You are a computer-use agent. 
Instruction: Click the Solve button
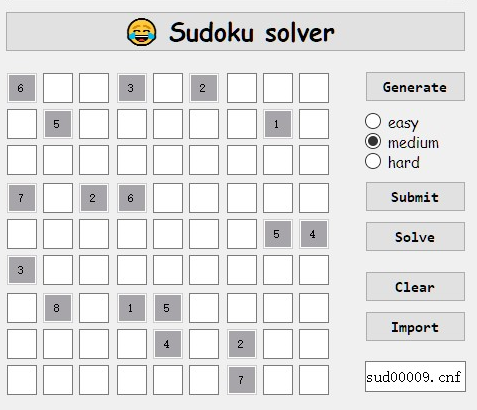tap(415, 237)
